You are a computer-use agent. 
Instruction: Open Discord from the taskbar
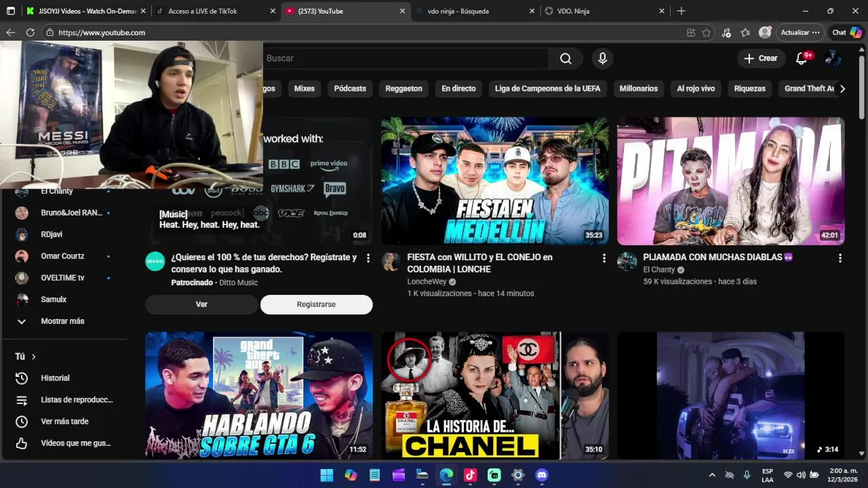pos(542,475)
